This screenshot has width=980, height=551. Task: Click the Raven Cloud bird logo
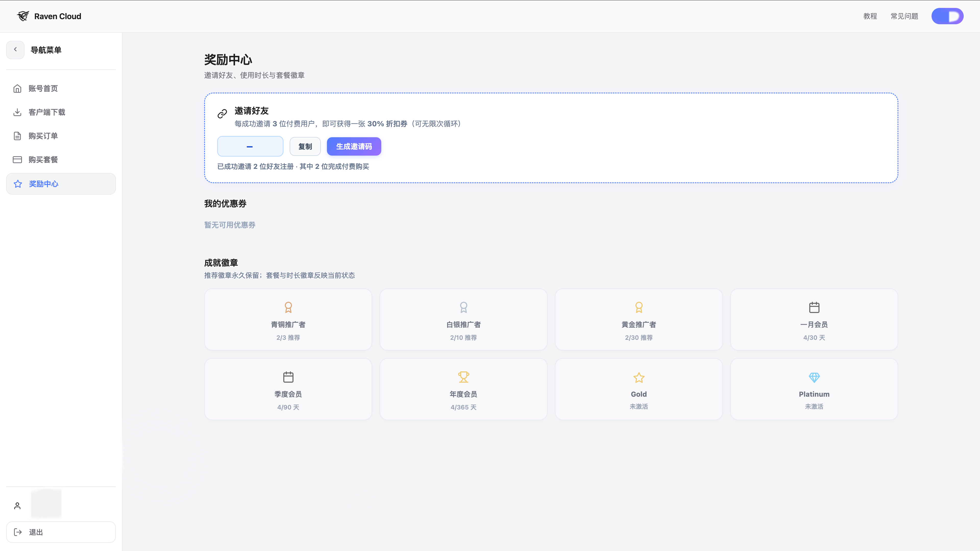(x=23, y=16)
